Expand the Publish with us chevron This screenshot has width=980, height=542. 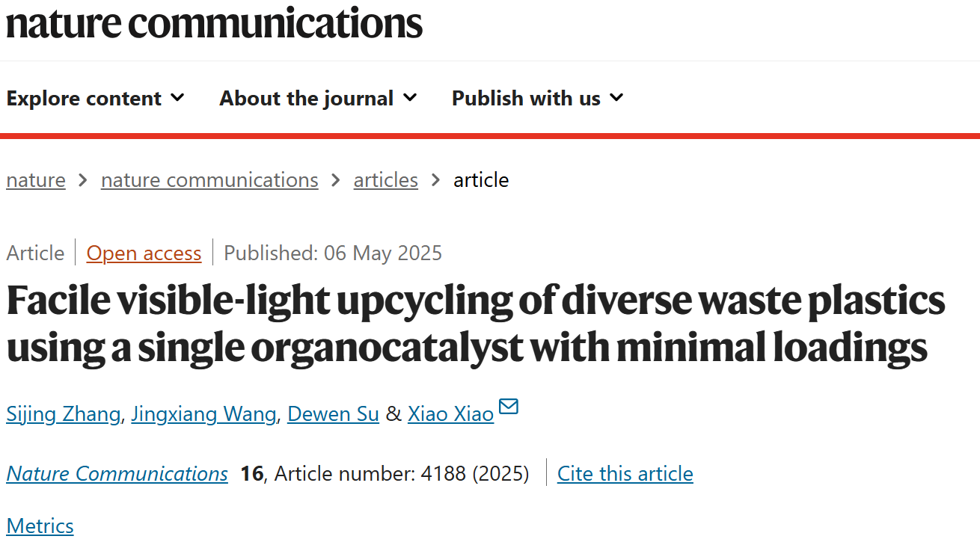click(x=616, y=98)
